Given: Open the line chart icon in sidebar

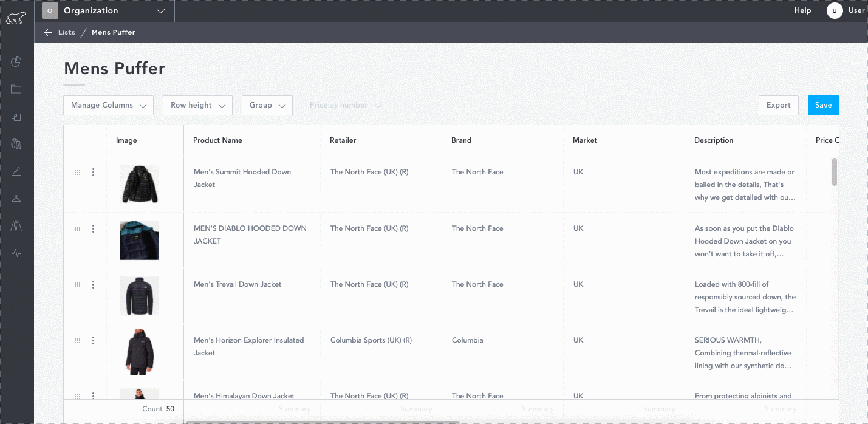Looking at the screenshot, I should [x=16, y=171].
